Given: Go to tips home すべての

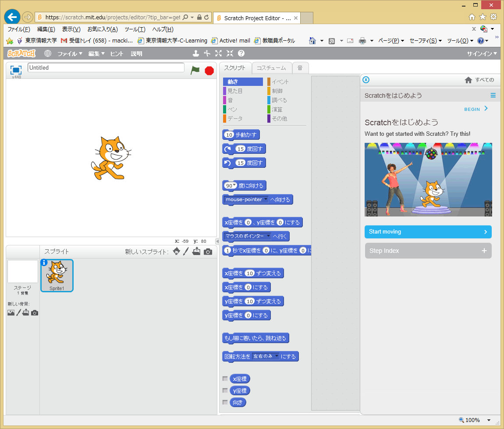Looking at the screenshot, I should (x=479, y=80).
